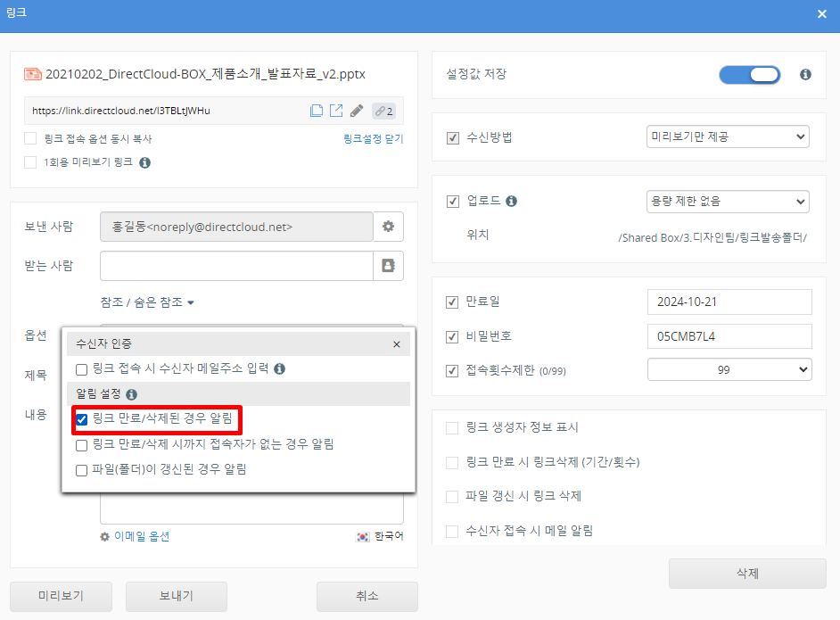840x620 pixels.
Task: Check 파일(폴더)이 갱신된 경우 알림 option
Action: (82, 469)
